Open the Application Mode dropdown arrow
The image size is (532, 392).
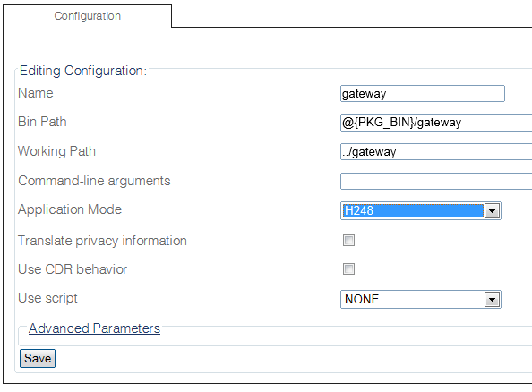coord(492,211)
